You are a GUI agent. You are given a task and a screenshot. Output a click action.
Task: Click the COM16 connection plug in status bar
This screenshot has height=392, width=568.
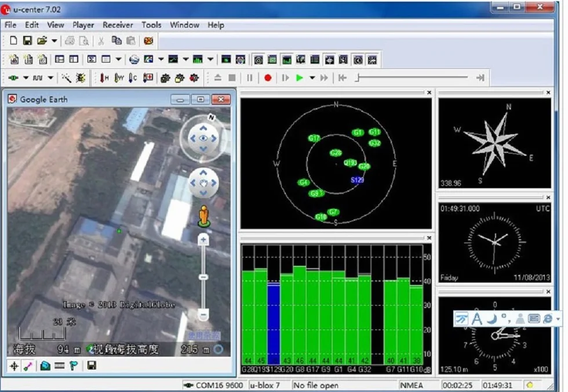tap(188, 385)
